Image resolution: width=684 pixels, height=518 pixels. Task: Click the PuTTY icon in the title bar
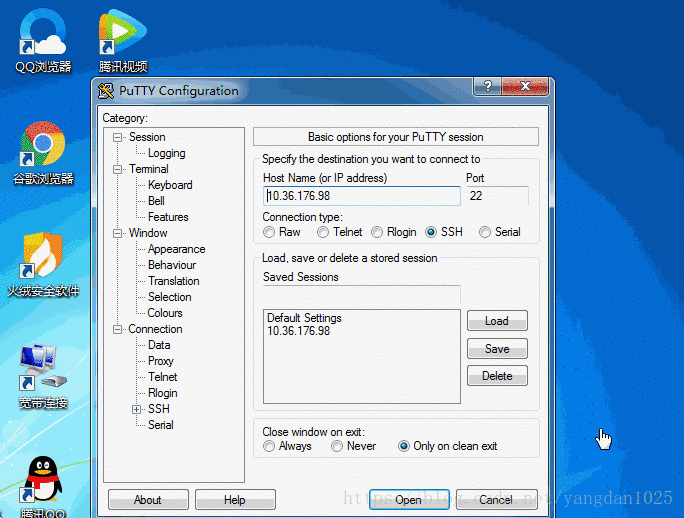(106, 91)
